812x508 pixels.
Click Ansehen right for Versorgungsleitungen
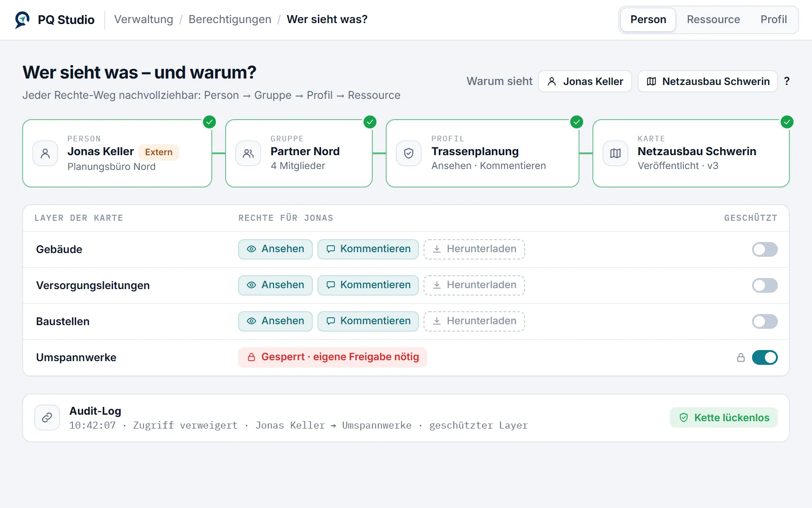point(275,285)
